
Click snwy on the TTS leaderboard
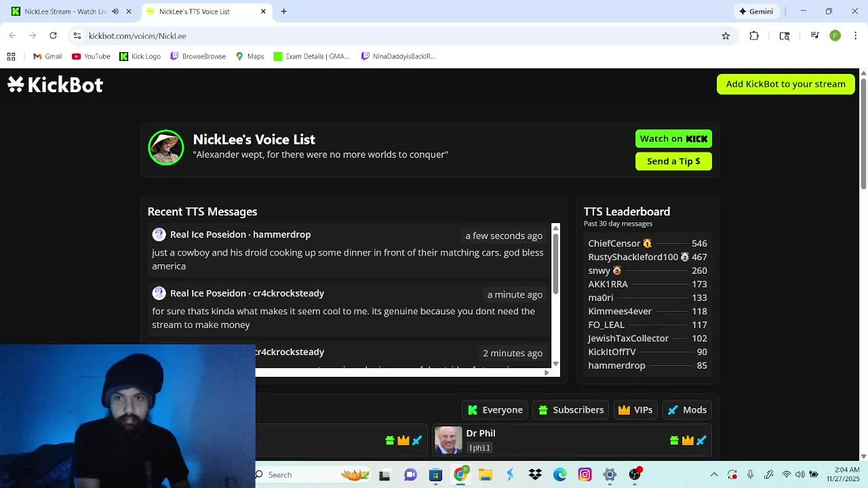click(599, 270)
